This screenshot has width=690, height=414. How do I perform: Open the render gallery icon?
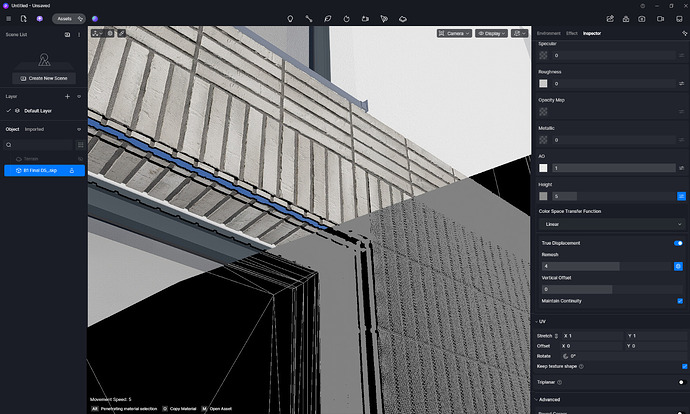[x=679, y=19]
